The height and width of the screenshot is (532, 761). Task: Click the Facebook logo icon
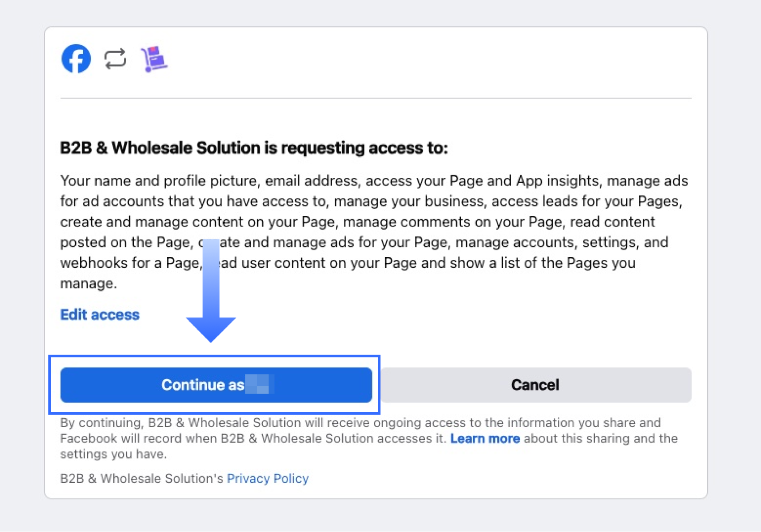click(76, 59)
